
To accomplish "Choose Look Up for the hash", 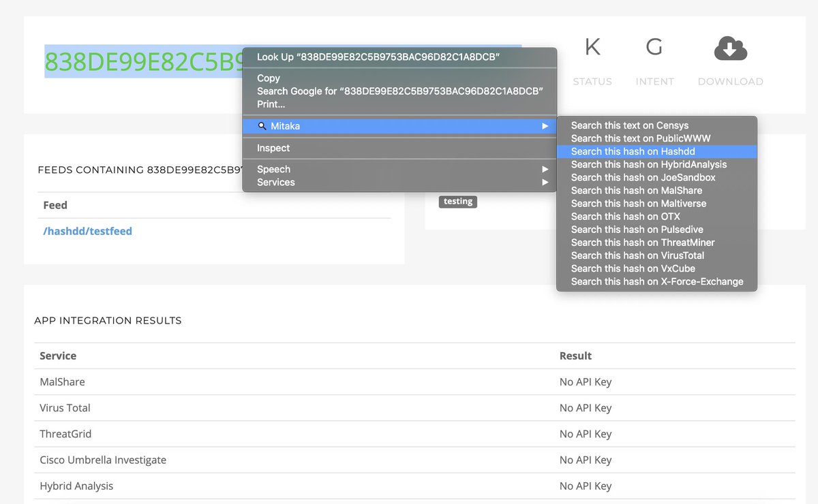I will point(399,57).
